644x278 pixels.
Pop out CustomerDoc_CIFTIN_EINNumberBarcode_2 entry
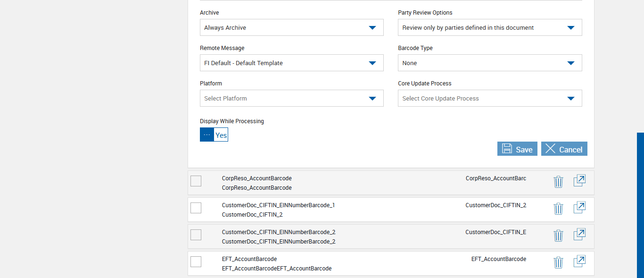[x=579, y=235]
